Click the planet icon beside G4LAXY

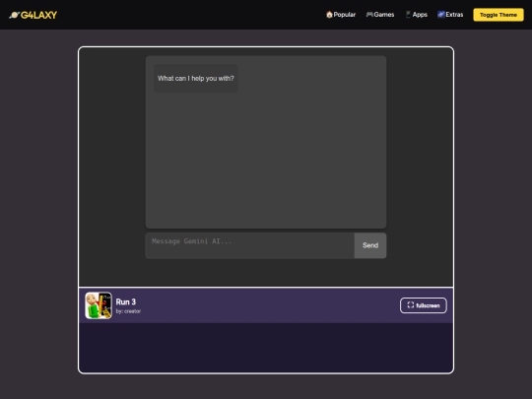click(14, 15)
